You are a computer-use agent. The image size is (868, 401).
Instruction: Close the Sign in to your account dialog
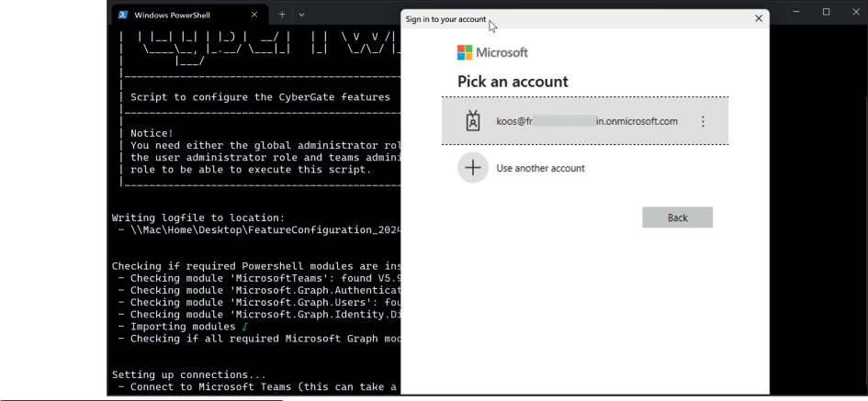[x=759, y=18]
